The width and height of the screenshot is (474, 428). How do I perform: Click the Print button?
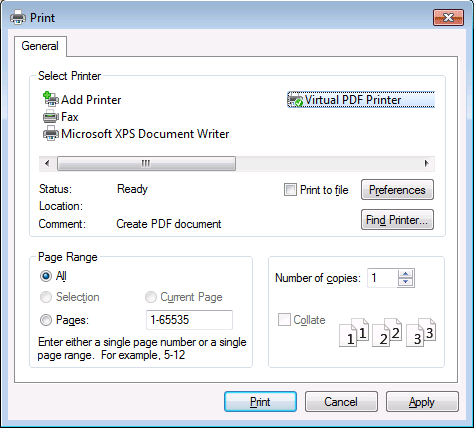point(260,402)
